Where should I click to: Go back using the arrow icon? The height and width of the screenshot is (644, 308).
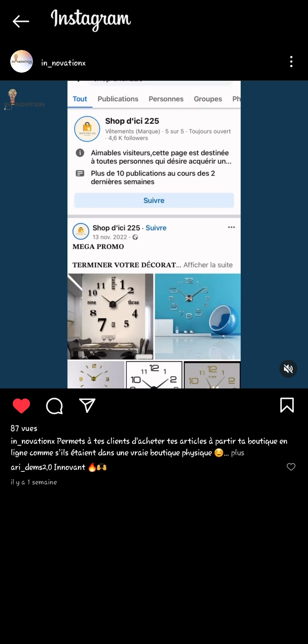21,21
